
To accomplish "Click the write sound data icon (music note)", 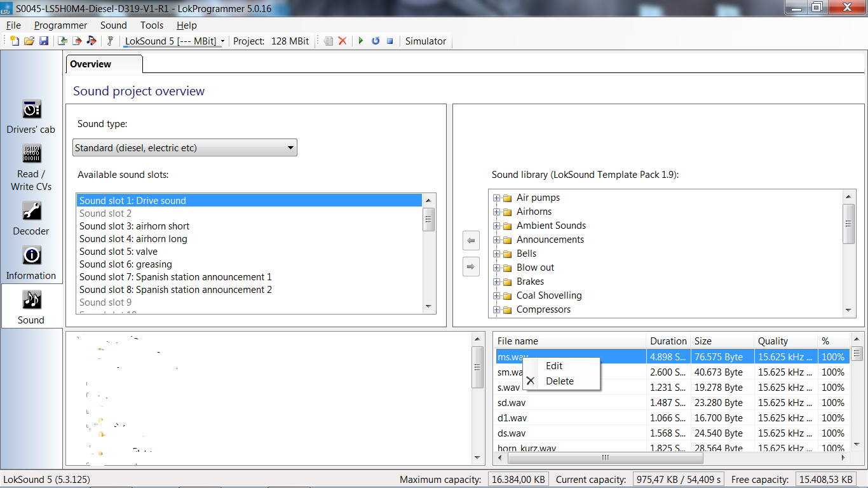I will 92,41.
